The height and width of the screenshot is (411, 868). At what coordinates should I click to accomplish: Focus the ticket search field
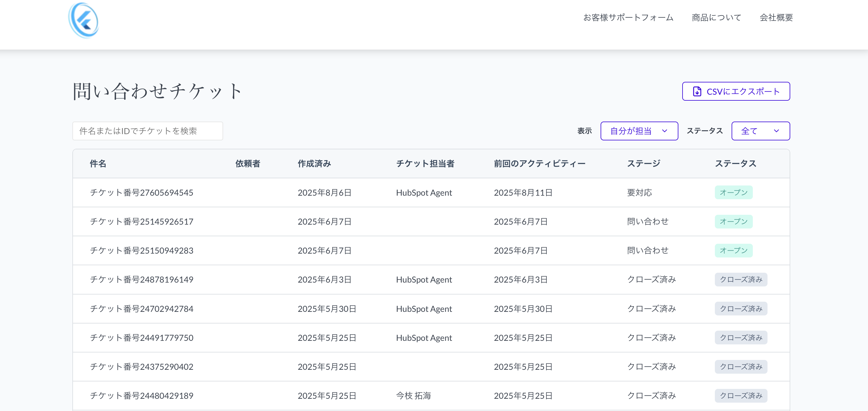[x=147, y=131]
